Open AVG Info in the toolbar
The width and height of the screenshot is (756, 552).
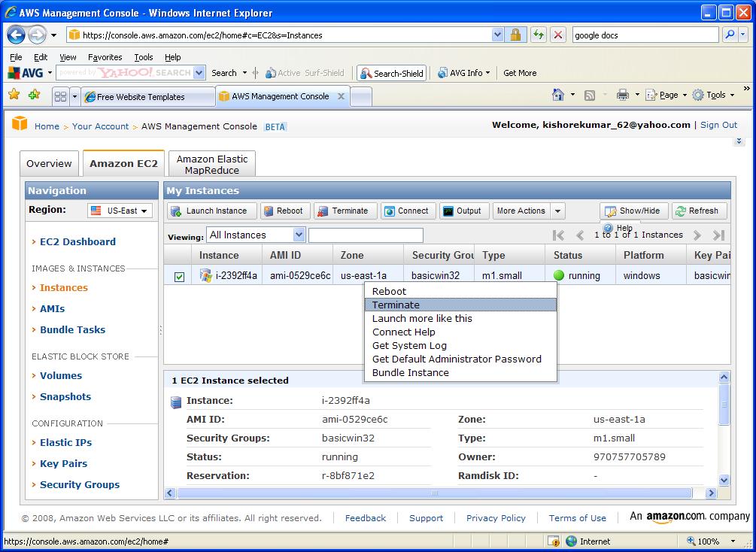(463, 73)
